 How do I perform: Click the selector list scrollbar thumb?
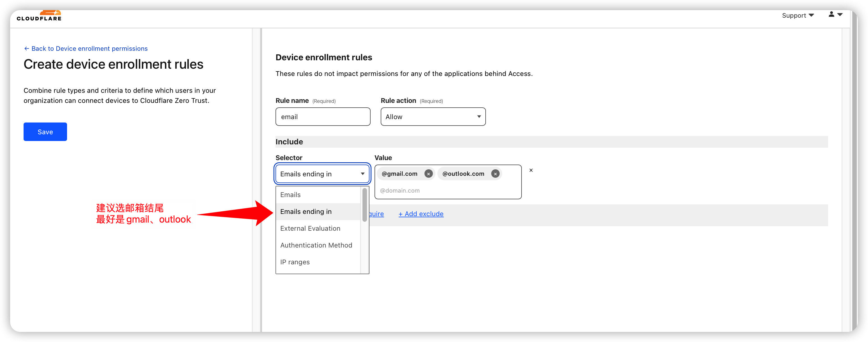click(364, 205)
